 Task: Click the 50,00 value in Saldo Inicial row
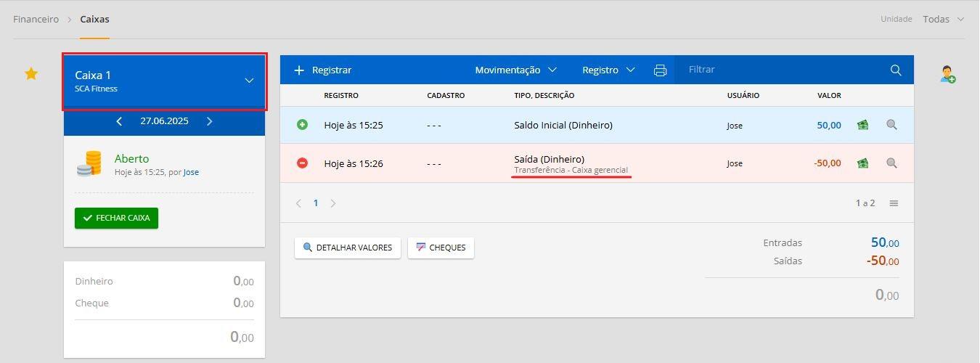tap(829, 125)
